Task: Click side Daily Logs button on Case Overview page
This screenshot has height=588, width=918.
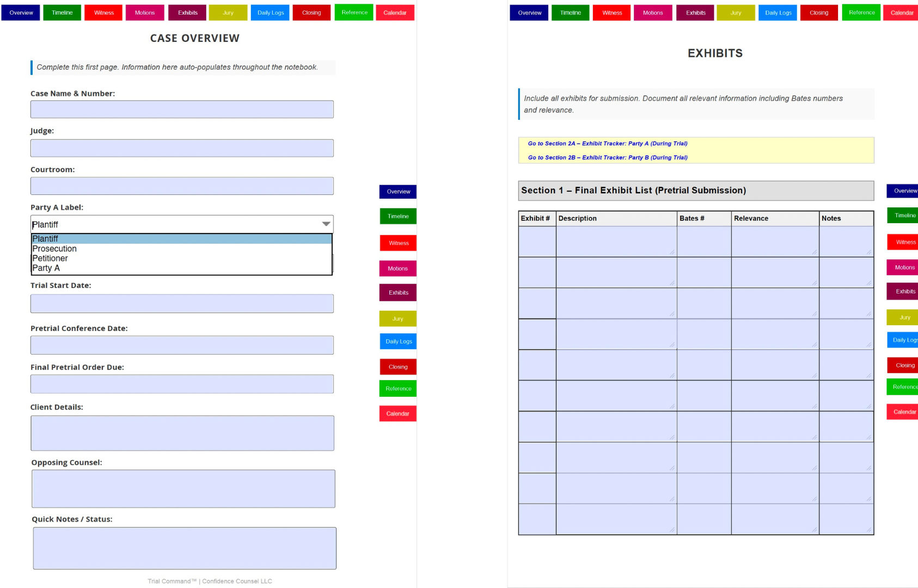Action: [398, 341]
